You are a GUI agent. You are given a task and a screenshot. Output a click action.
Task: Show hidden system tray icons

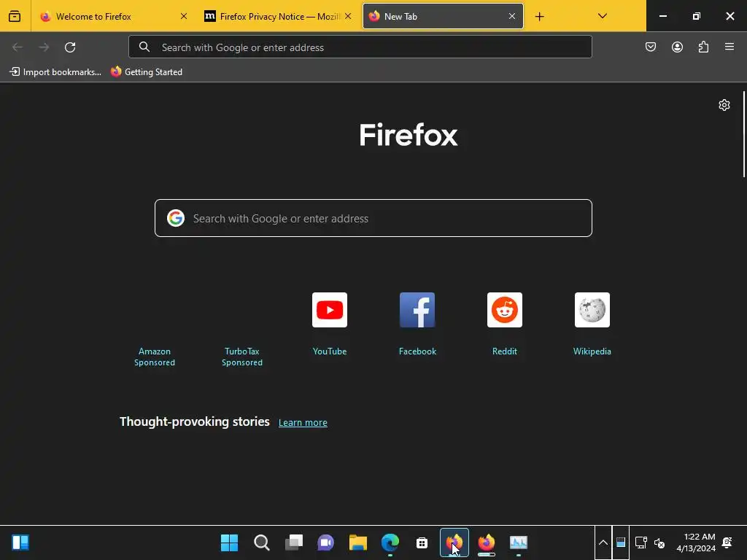pos(603,542)
